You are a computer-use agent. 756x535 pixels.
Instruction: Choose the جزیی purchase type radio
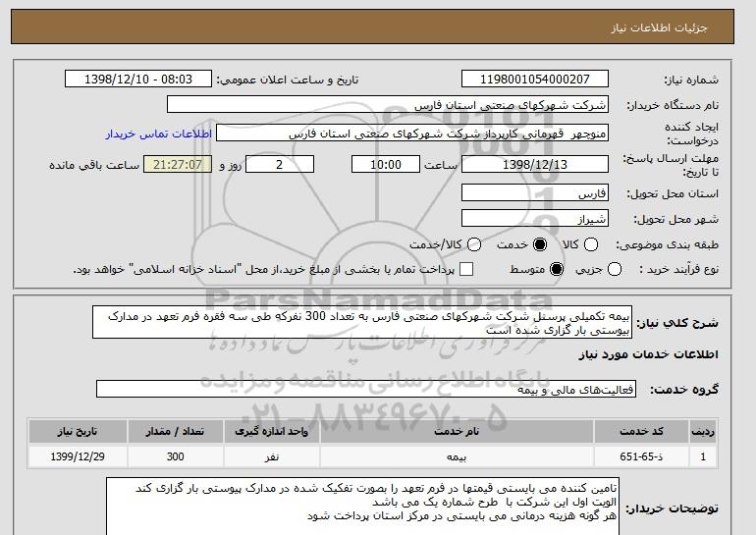[x=615, y=269]
